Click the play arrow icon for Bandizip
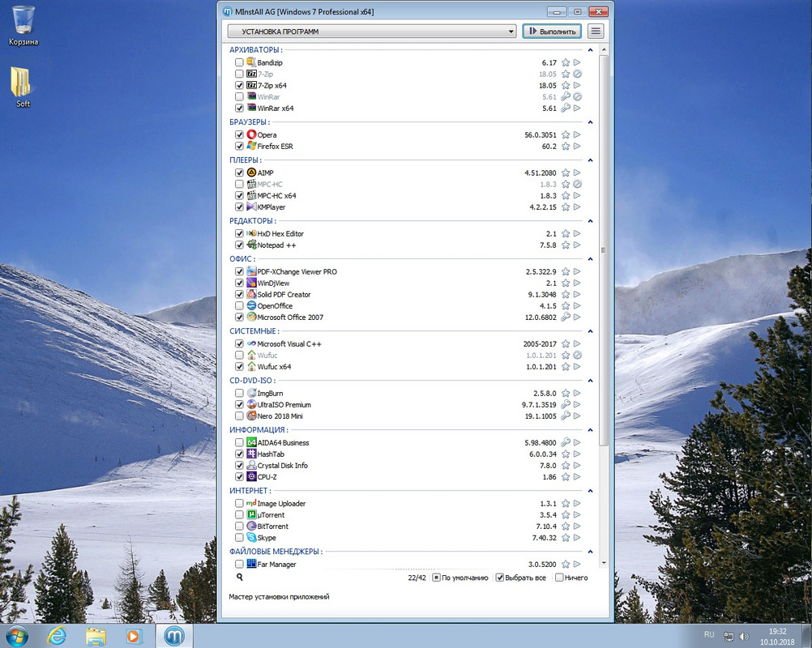The width and height of the screenshot is (812, 648). tap(577, 62)
